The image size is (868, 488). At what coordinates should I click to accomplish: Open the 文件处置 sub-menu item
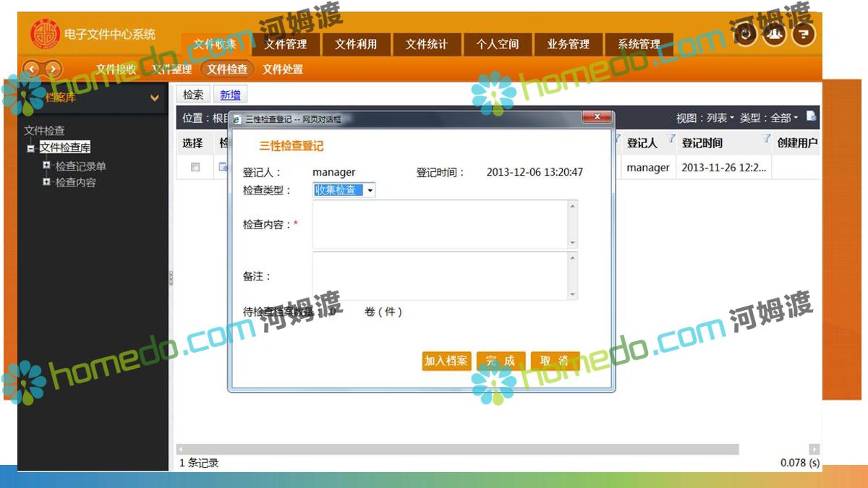coord(283,69)
